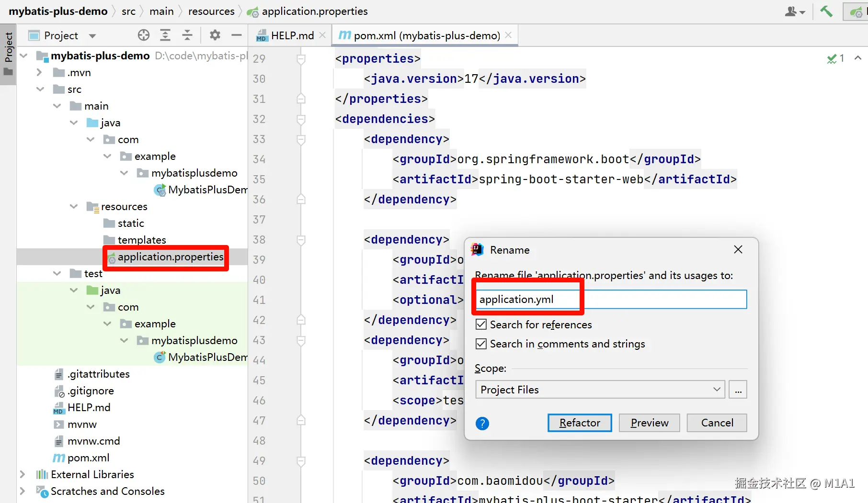
Task: Collapse the src folder
Action: [x=40, y=89]
